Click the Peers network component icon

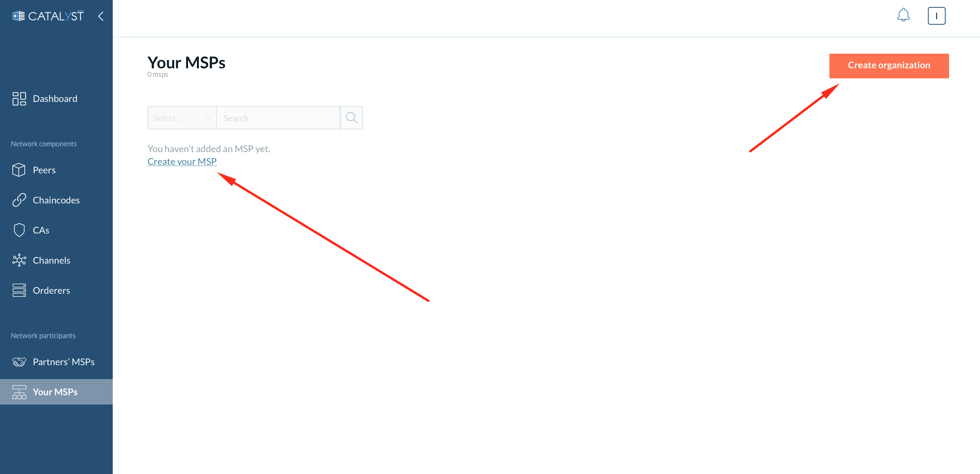17,169
